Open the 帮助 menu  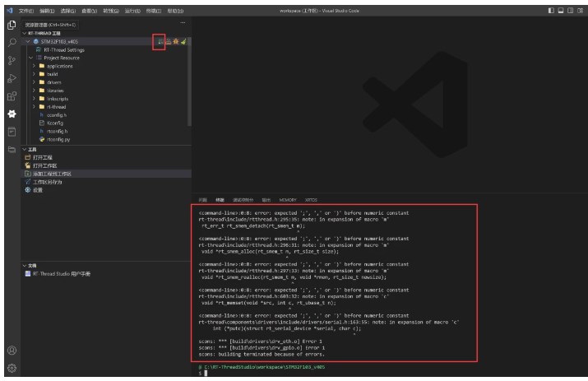point(175,11)
